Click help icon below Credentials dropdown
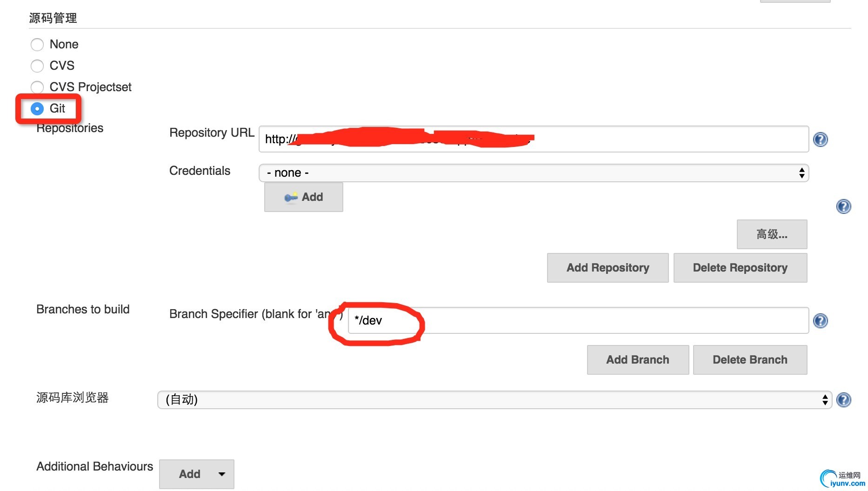This screenshot has width=868, height=491. click(843, 206)
